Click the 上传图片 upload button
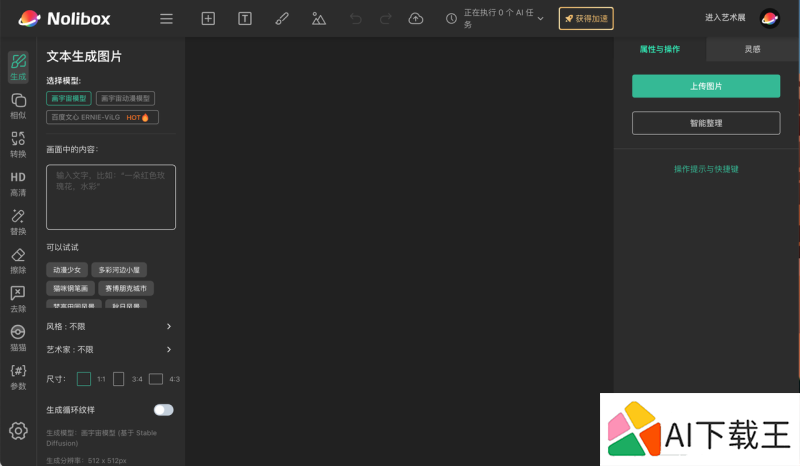The height and width of the screenshot is (466, 800). [706, 86]
